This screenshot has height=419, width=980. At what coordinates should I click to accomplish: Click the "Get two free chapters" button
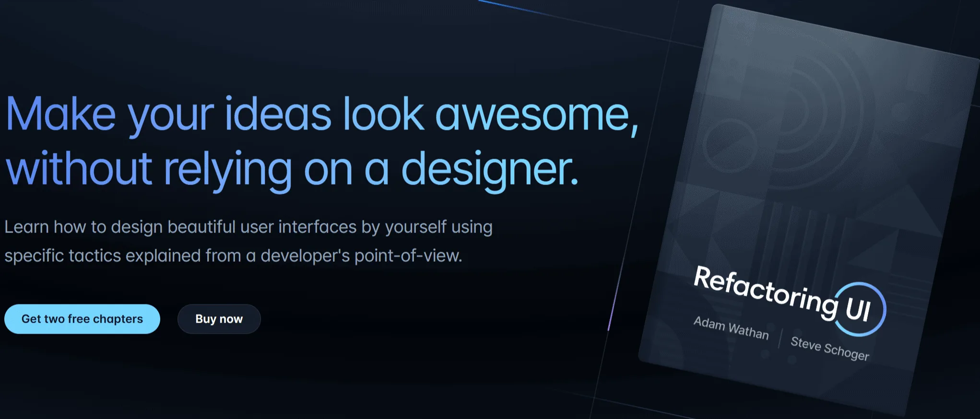click(x=82, y=319)
